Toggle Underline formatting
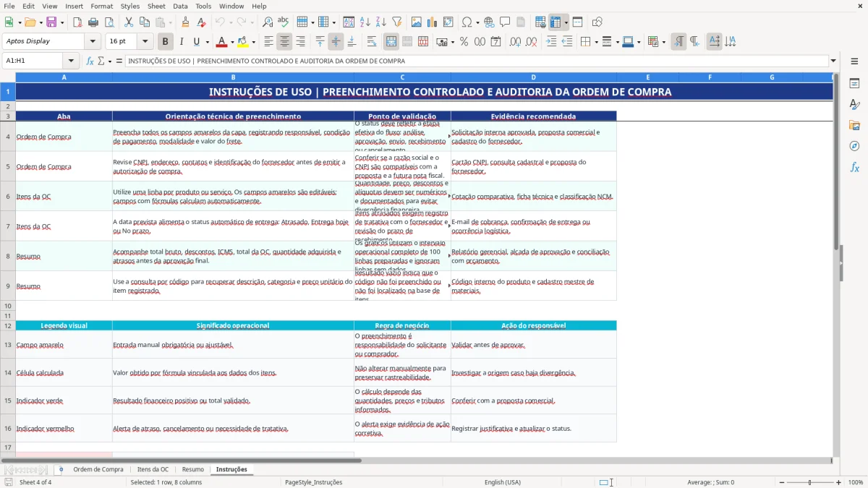The height and width of the screenshot is (488, 868). coord(196,42)
